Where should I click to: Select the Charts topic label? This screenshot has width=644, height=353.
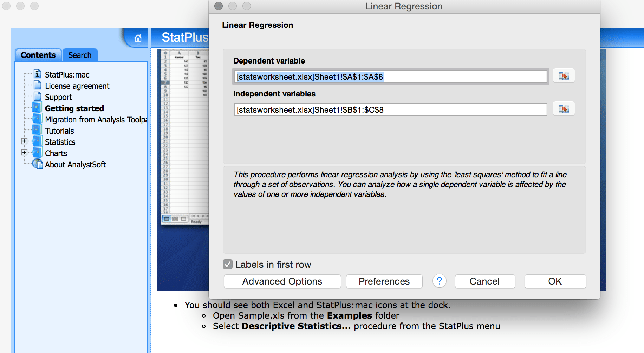point(56,153)
